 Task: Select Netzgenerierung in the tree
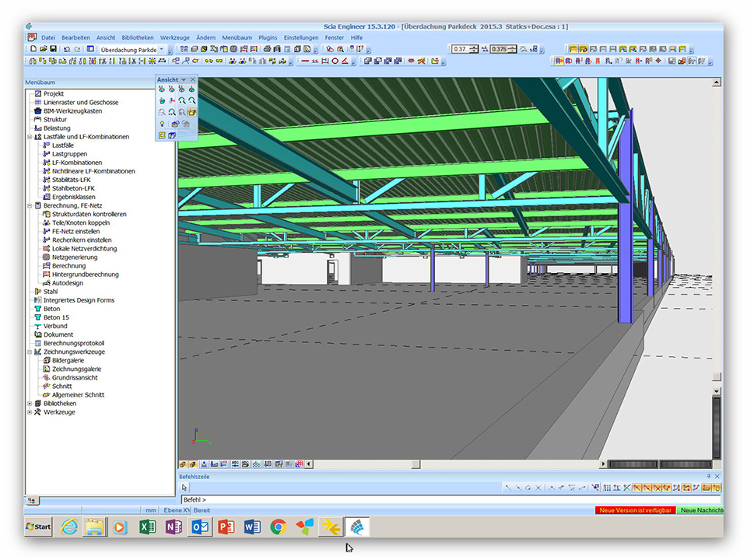pos(75,257)
